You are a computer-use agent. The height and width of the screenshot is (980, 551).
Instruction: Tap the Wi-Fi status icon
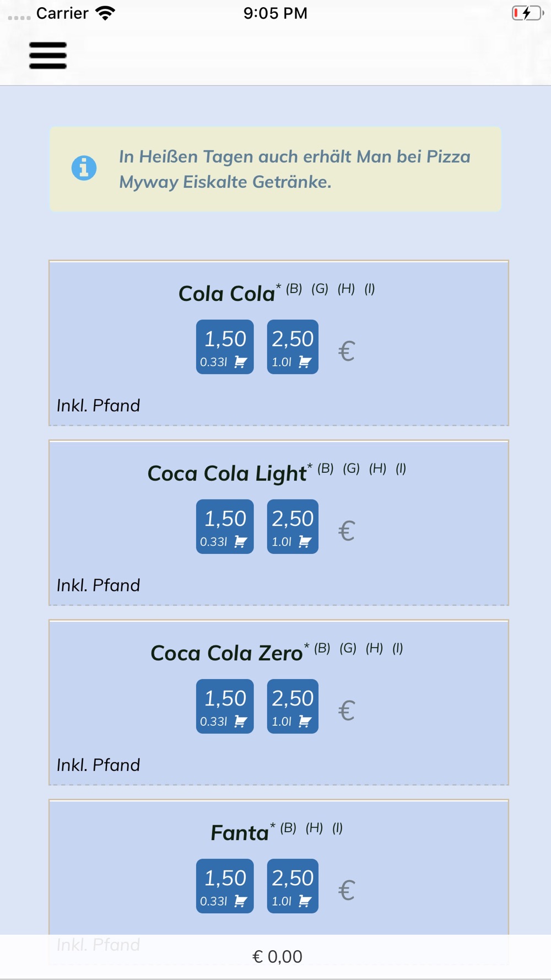105,13
